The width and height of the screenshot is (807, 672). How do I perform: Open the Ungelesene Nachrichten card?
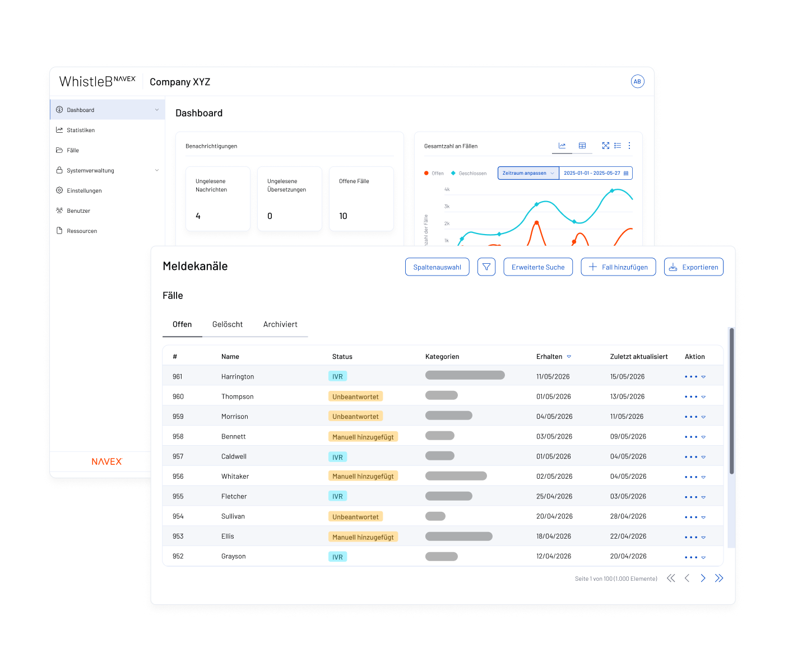(x=218, y=199)
